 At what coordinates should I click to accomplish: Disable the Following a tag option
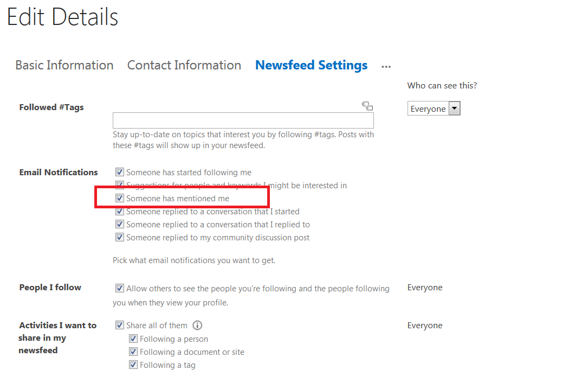point(133,364)
